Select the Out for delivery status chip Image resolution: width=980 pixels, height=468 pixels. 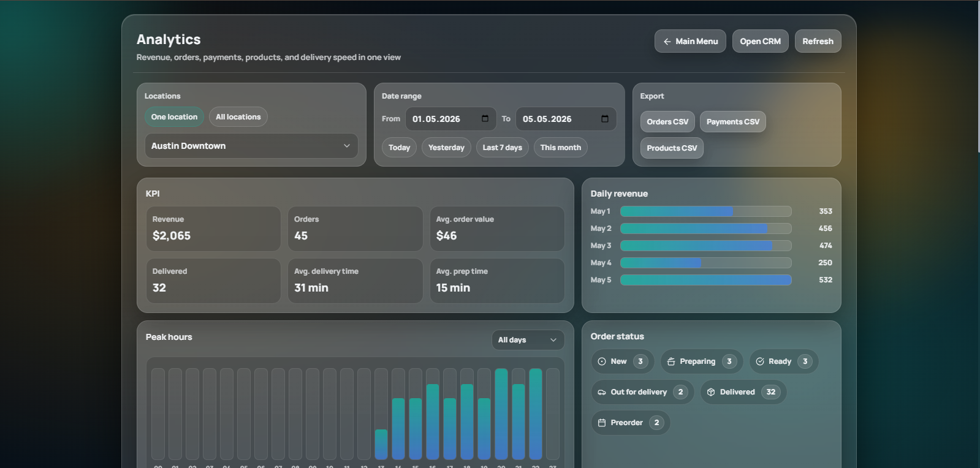pos(642,392)
